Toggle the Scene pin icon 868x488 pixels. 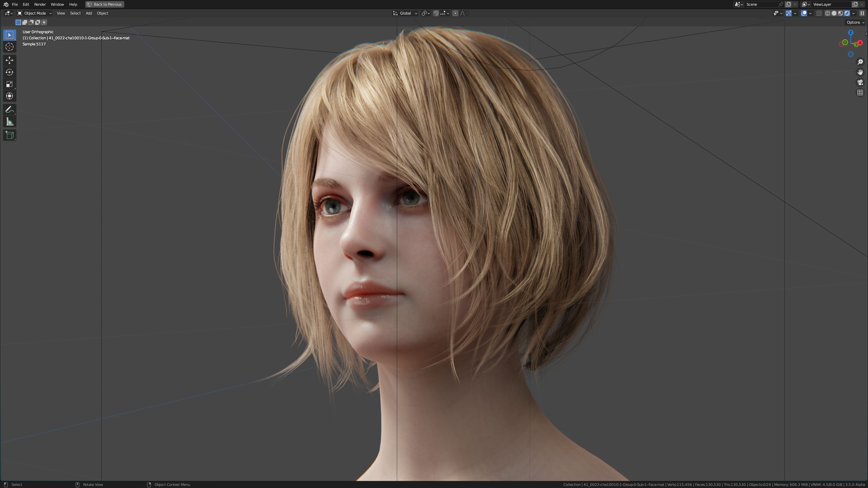coord(781,4)
